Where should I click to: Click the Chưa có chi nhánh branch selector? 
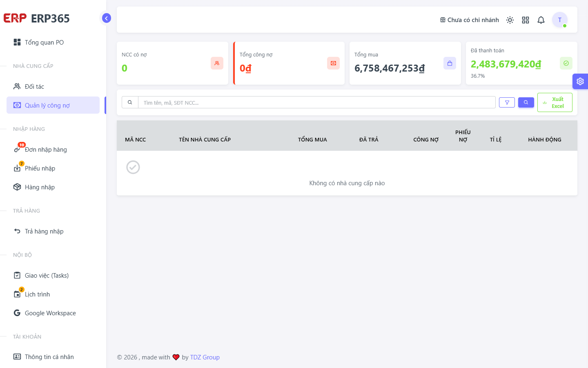(469, 20)
